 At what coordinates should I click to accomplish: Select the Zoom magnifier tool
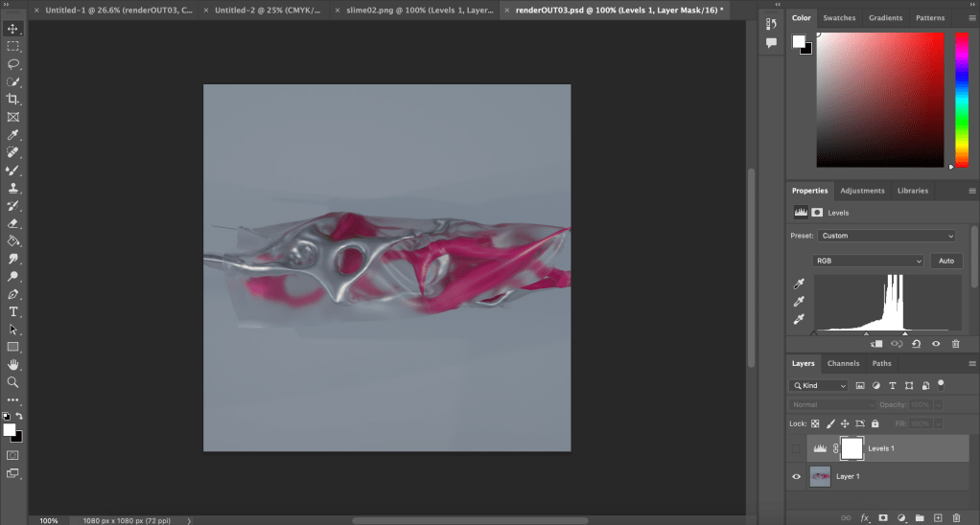[x=13, y=382]
